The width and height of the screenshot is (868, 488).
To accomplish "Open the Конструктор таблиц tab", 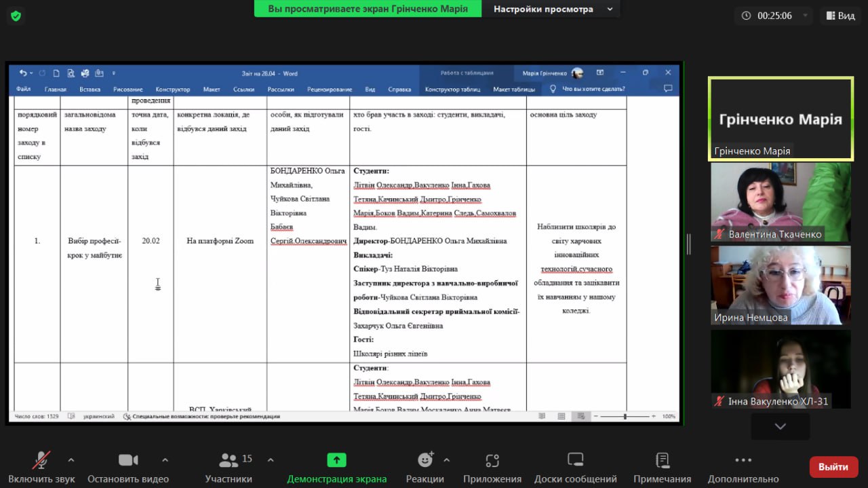I will point(452,89).
